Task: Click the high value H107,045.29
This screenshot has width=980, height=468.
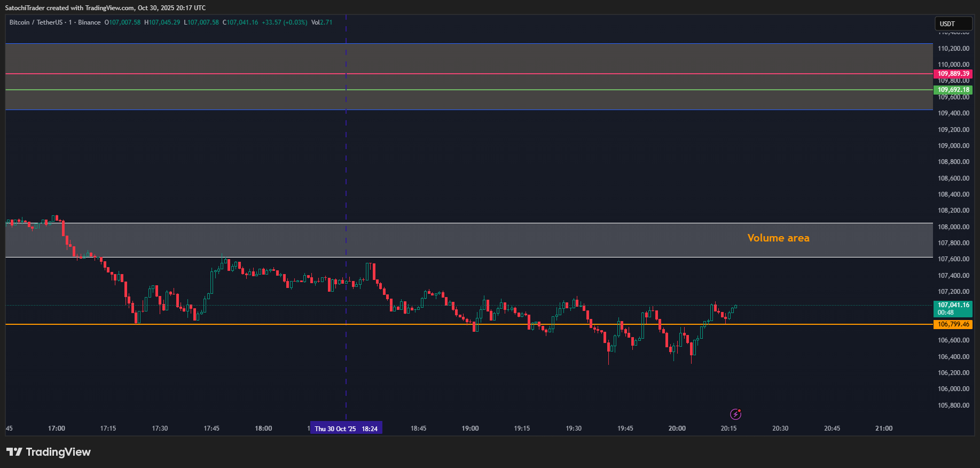Action: (162, 22)
